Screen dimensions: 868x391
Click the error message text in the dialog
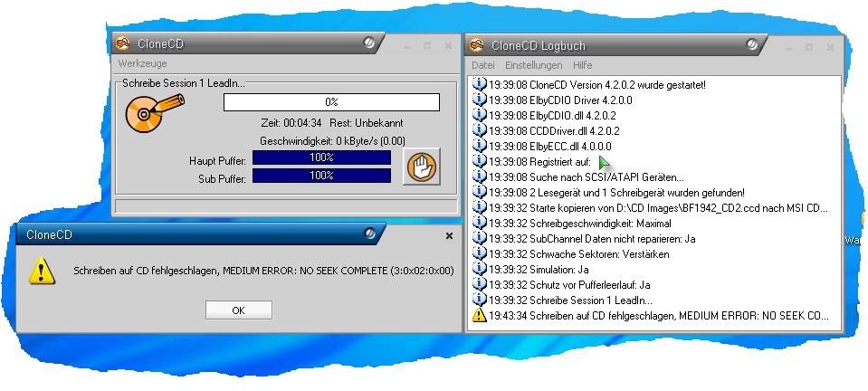point(263,271)
